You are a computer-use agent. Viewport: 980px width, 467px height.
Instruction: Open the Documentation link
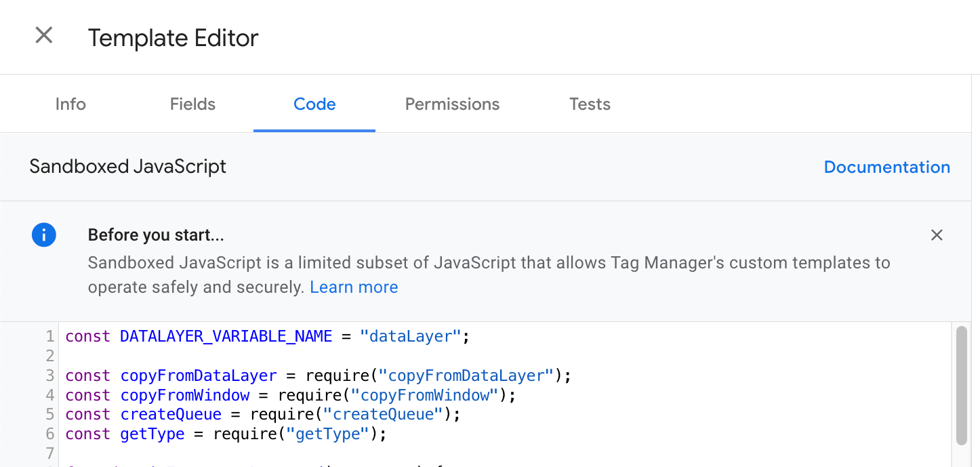click(x=886, y=167)
